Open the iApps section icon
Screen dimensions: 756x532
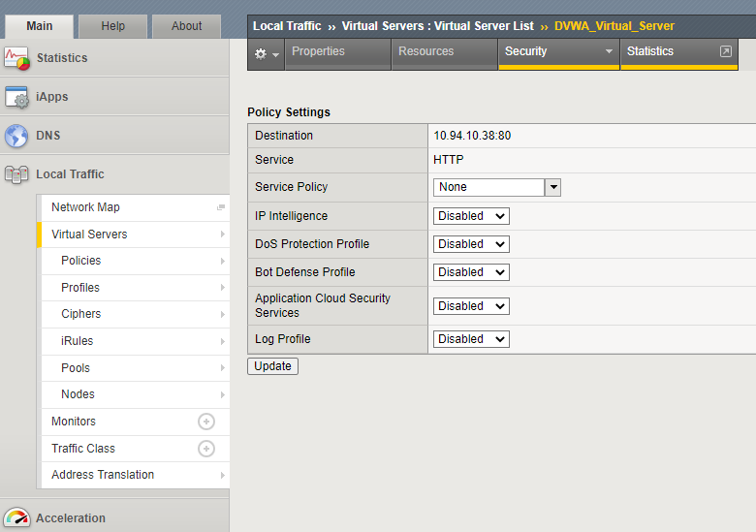[16, 97]
